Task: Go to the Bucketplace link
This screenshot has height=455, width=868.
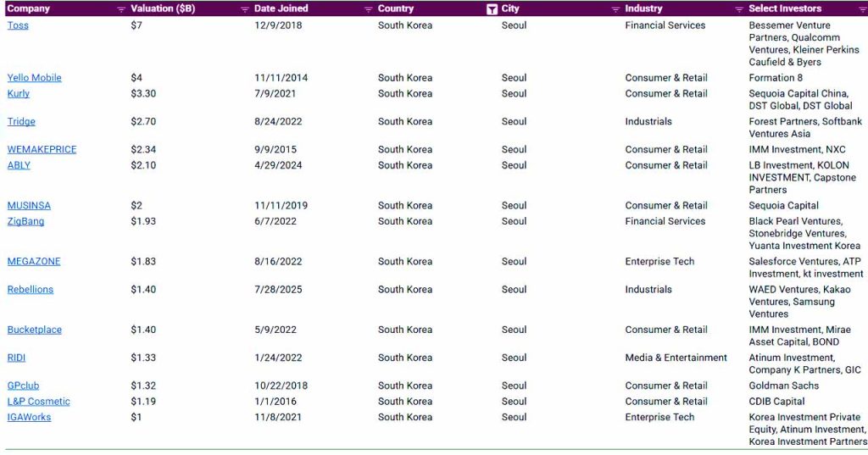Action: pyautogui.click(x=34, y=330)
